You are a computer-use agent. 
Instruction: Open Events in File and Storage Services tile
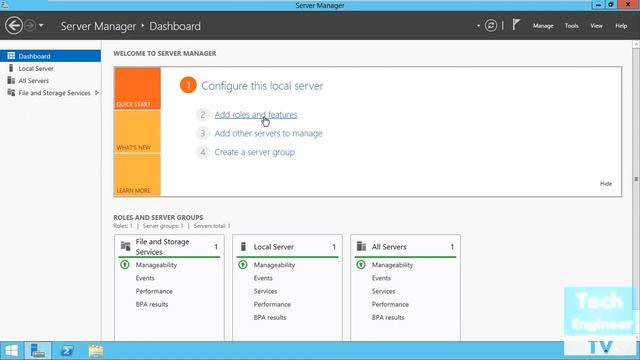click(x=145, y=278)
